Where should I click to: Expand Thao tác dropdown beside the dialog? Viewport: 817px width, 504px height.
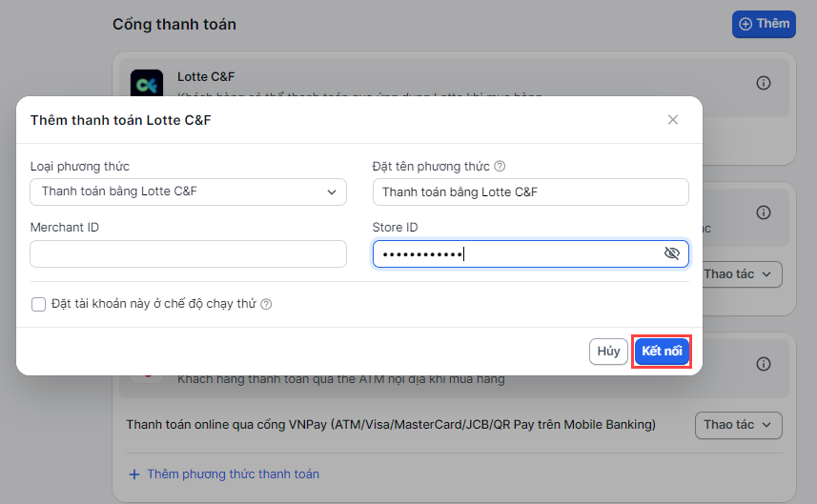tap(742, 274)
